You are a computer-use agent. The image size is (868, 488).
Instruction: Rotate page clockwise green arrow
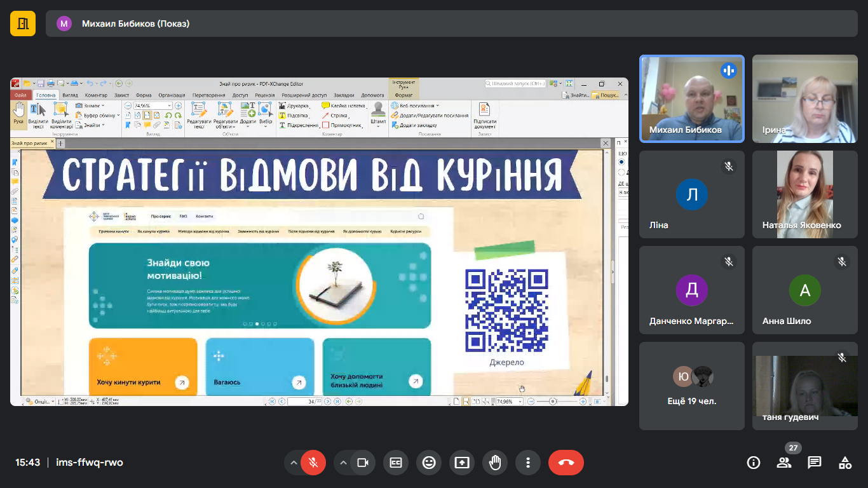click(178, 116)
